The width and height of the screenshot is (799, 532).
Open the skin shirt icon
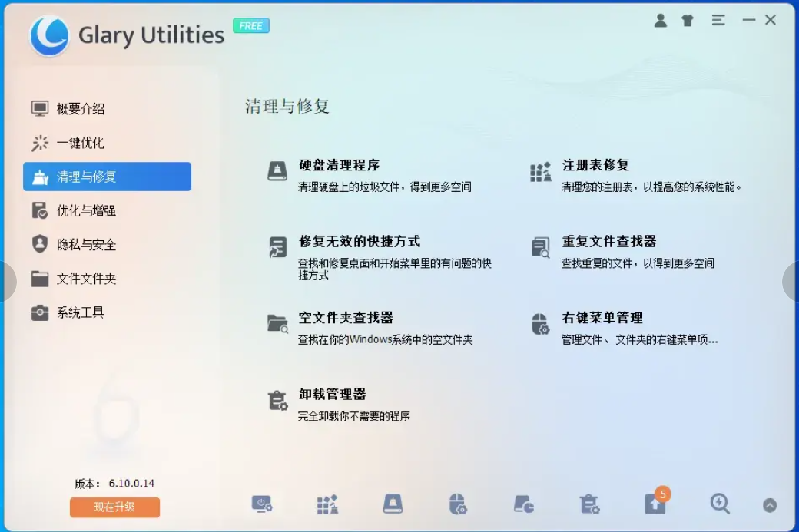tap(688, 21)
